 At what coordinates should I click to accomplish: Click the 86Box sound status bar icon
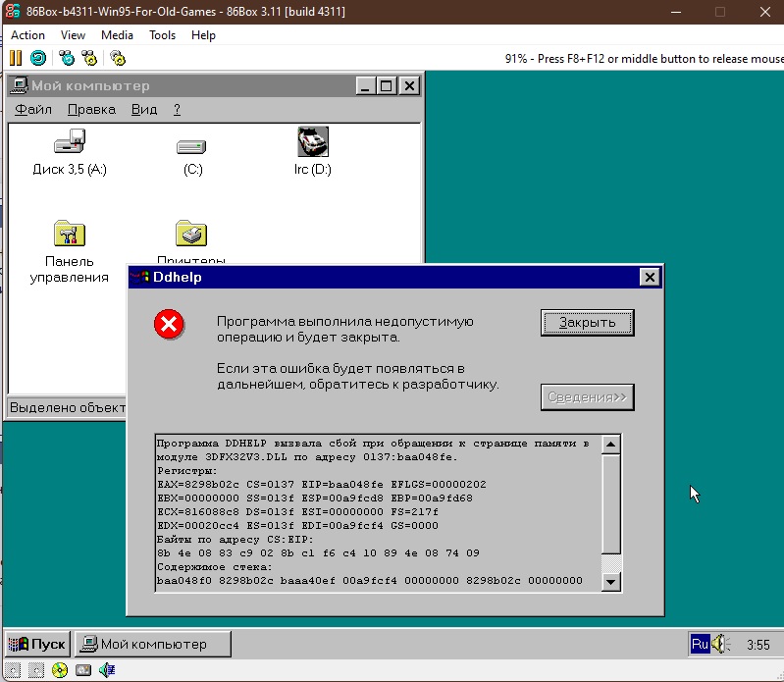coord(107,670)
